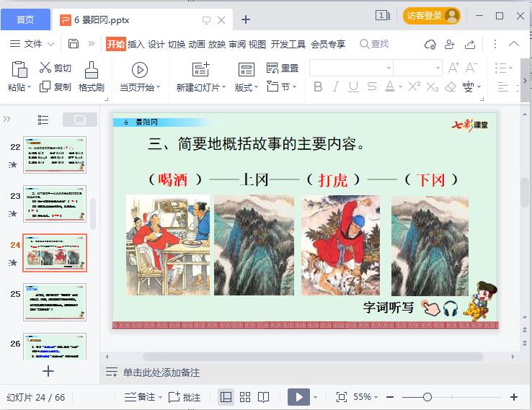
Task: Click the Comments (批注) button
Action: point(185,397)
